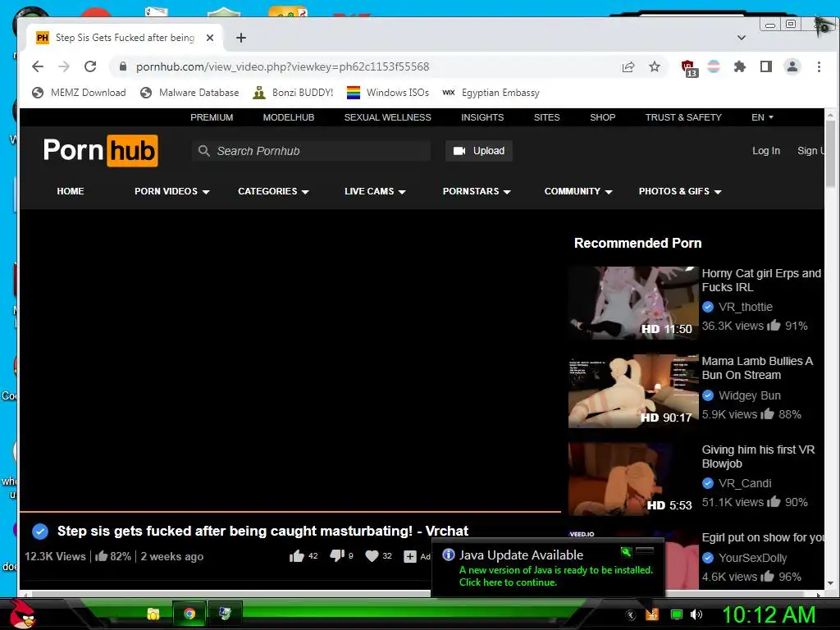Open the Bonzi BUDDY! bookmark

click(x=293, y=93)
